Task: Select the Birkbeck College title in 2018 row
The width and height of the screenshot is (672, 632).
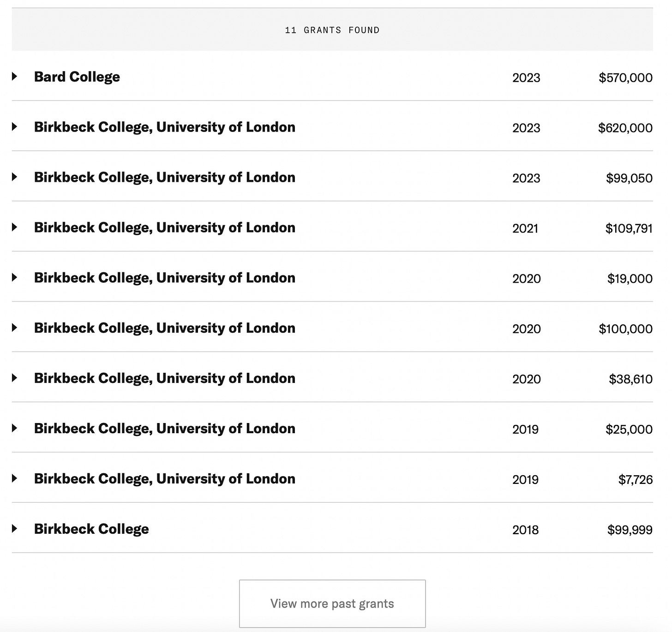Action: point(91,529)
